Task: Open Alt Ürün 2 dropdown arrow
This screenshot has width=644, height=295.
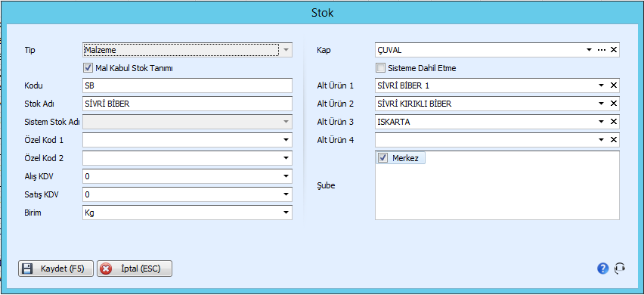Action: tap(601, 104)
